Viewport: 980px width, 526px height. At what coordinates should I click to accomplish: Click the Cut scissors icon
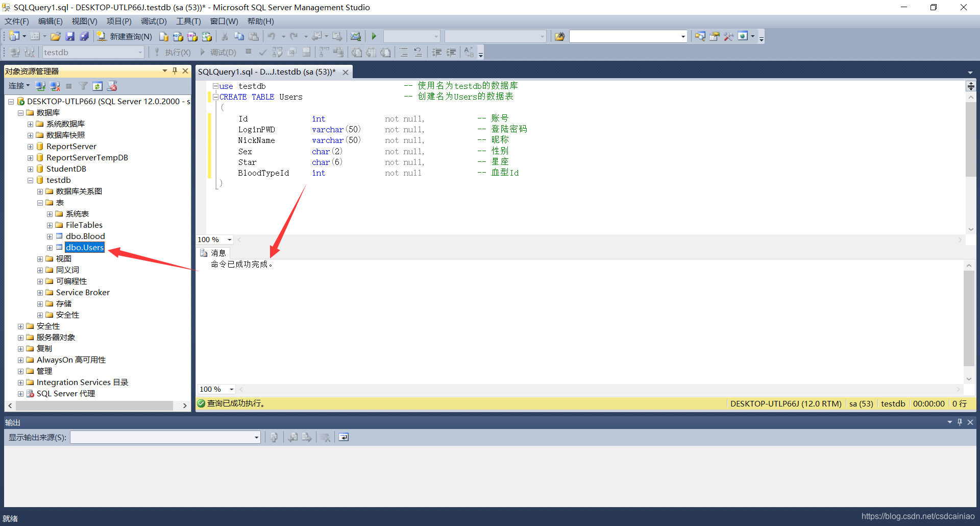click(225, 36)
